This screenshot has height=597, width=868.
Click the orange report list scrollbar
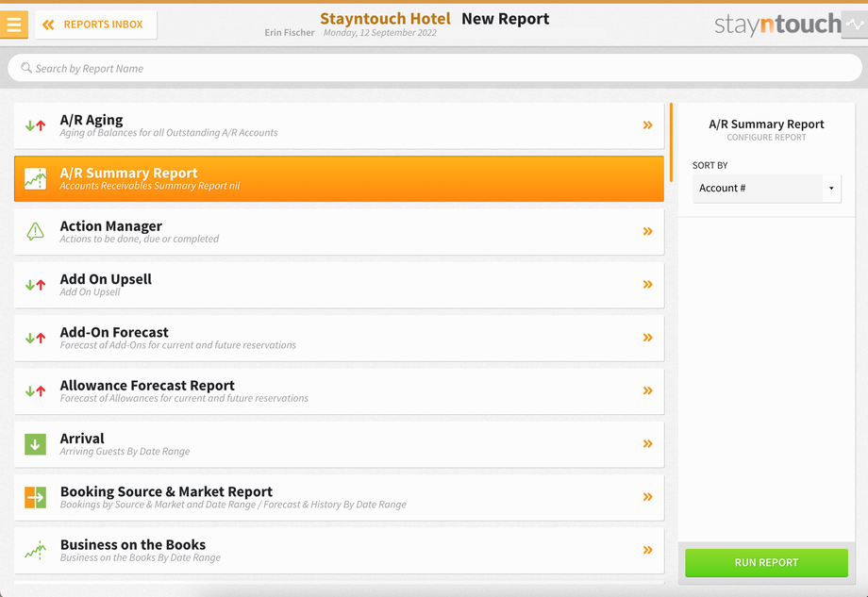click(671, 142)
